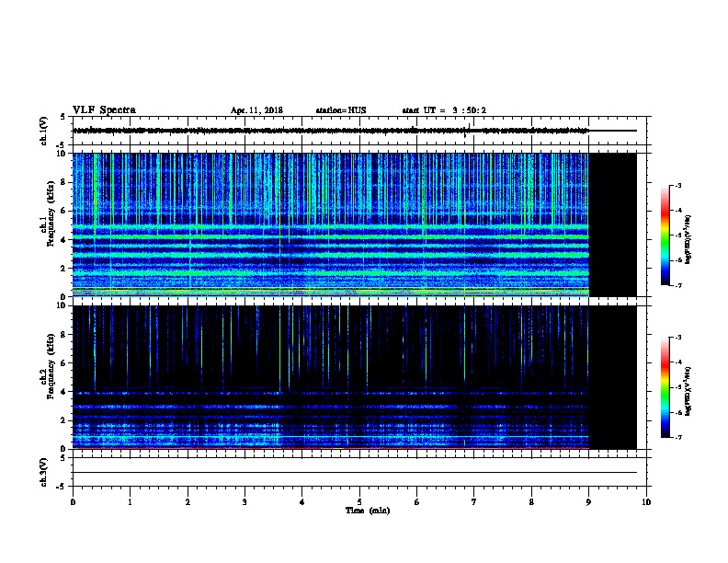Click the "10" tick on the time axis

(646, 502)
